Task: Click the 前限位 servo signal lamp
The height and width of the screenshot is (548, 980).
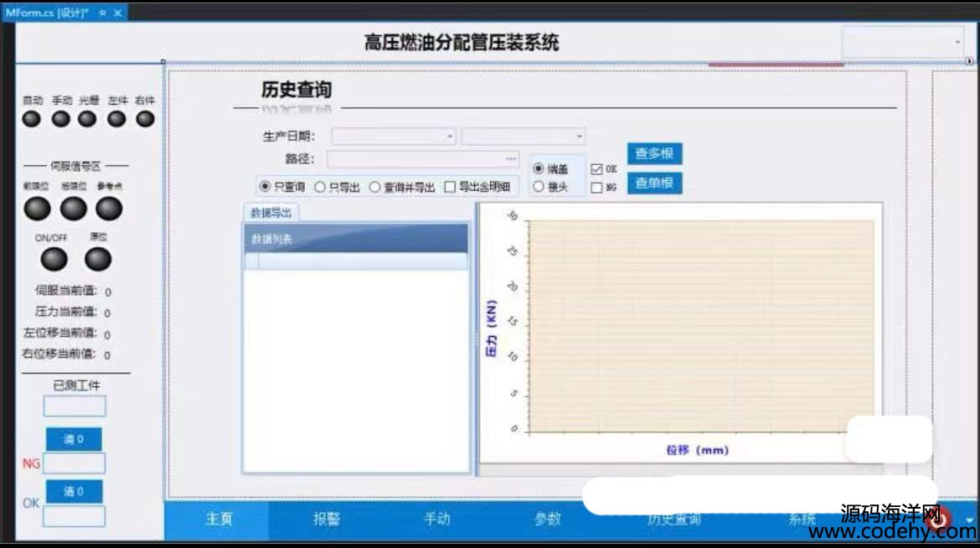Action: coord(37,209)
